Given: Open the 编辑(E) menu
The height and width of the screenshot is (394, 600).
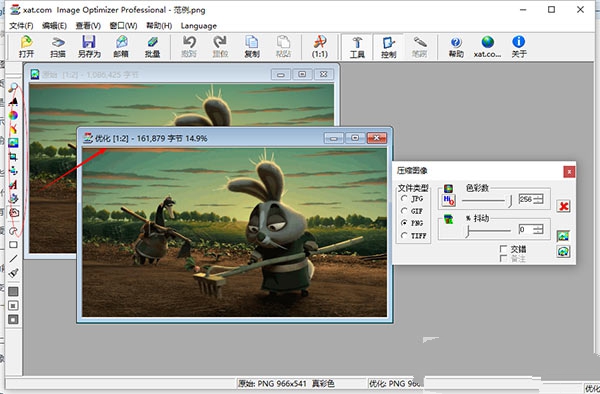Looking at the screenshot, I should coord(54,26).
